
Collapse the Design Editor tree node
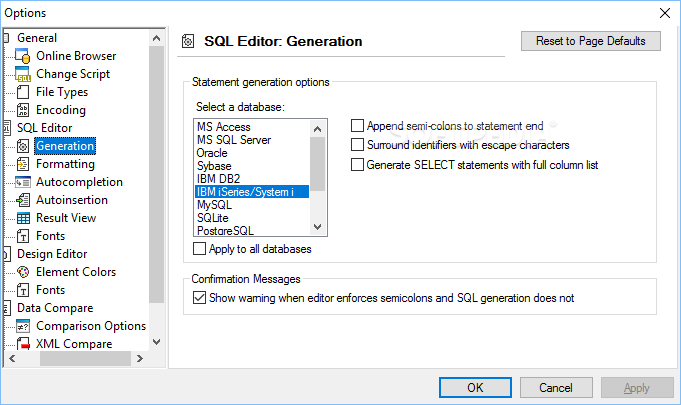coord(6,254)
